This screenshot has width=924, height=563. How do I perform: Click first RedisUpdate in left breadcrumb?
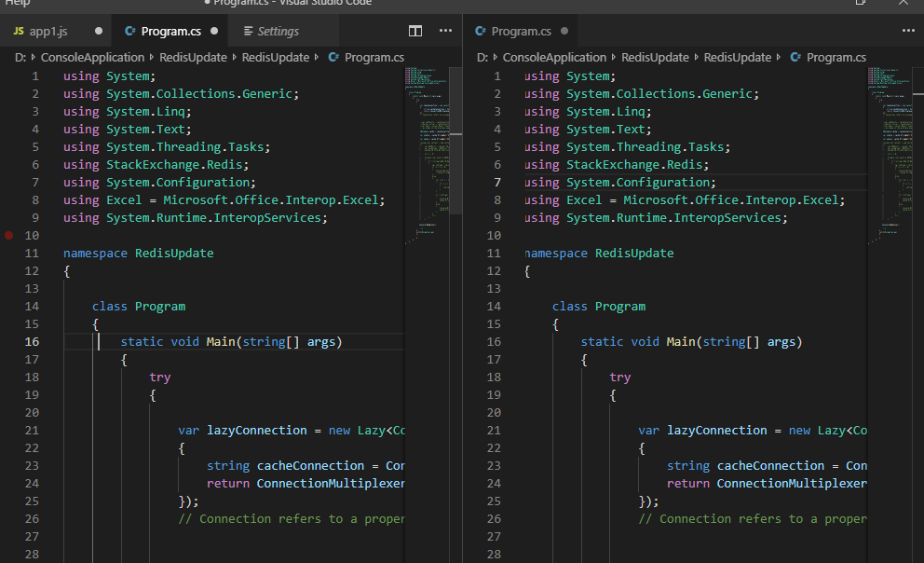click(193, 57)
